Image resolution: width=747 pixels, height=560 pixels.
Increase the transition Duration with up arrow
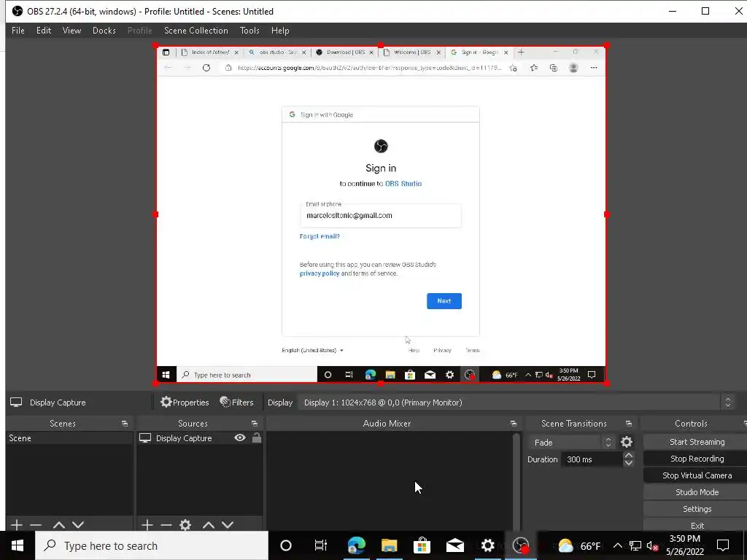[x=628, y=455]
